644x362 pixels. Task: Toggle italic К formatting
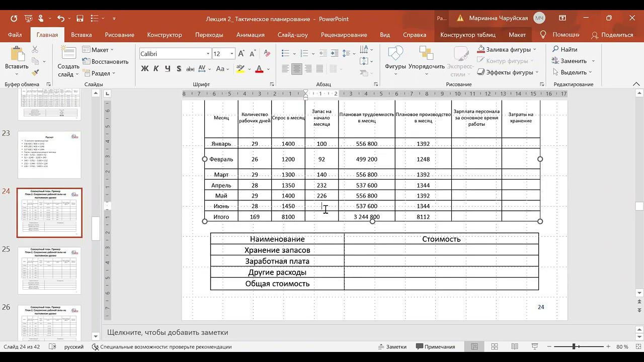pos(156,69)
